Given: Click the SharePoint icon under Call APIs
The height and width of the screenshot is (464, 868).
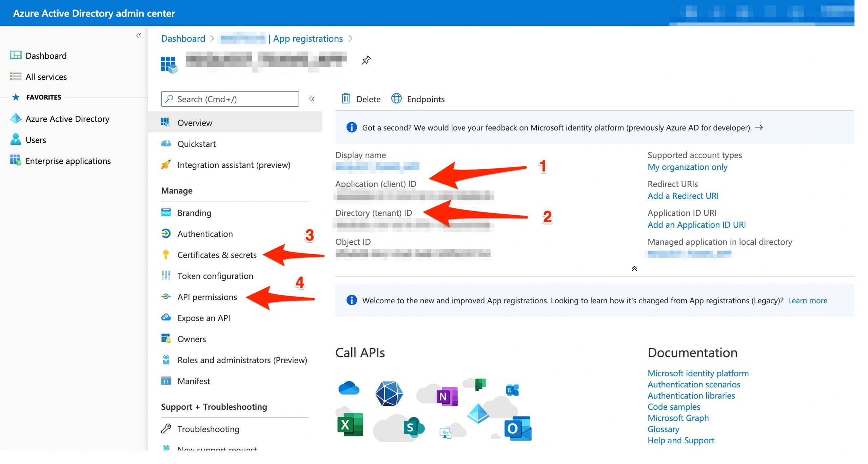Looking at the screenshot, I should pyautogui.click(x=414, y=427).
